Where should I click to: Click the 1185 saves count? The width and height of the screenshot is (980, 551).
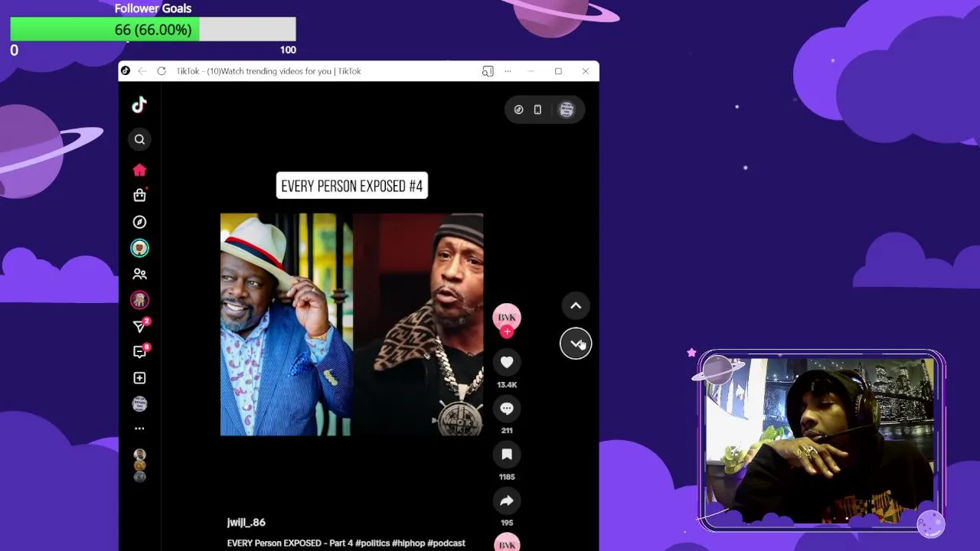507,477
